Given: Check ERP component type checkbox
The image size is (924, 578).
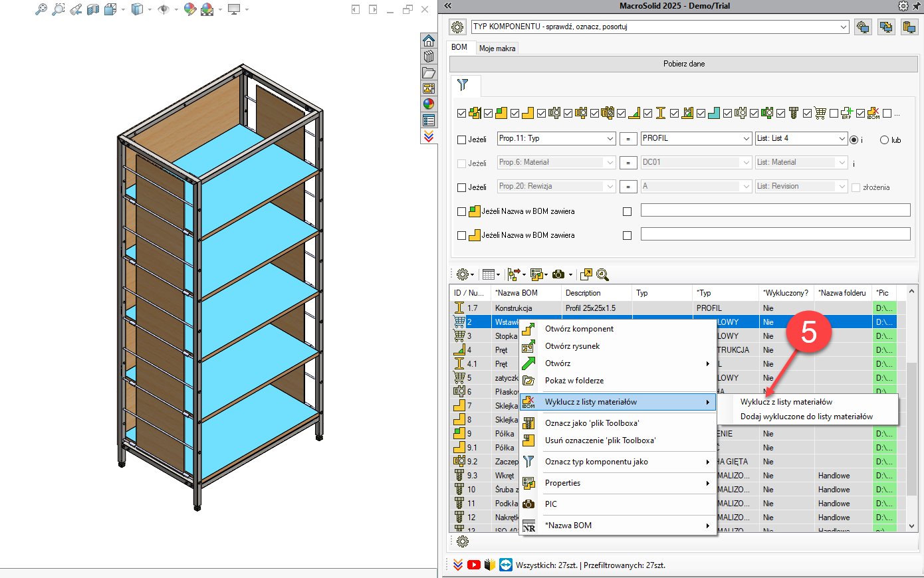Looking at the screenshot, I should click(834, 114).
